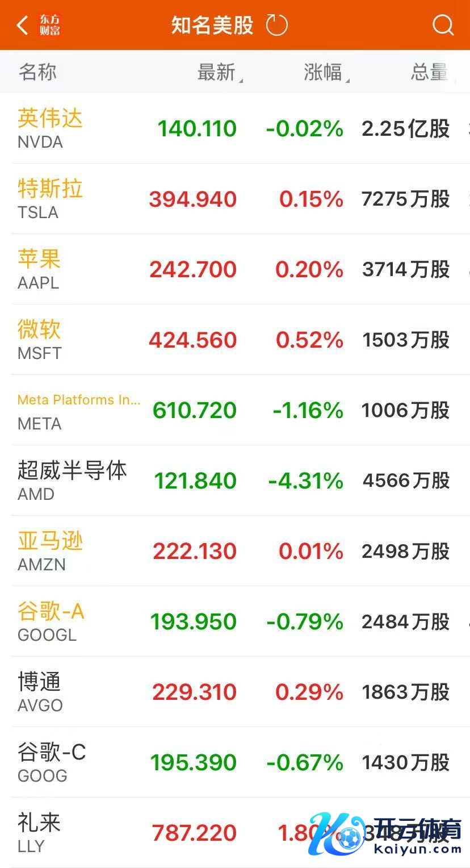Screen dimensions: 470x868
Task: Tap the back arrow icon
Action: pos(22,25)
